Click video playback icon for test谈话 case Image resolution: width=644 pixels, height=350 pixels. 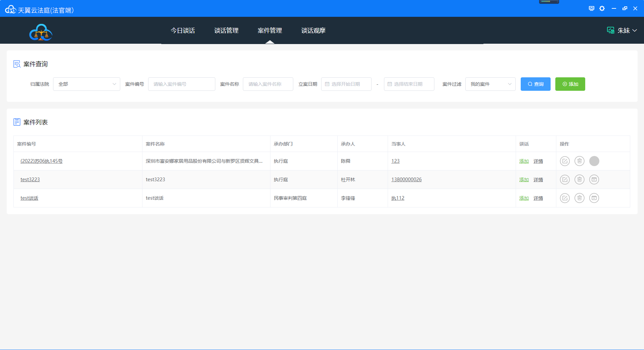(594, 198)
